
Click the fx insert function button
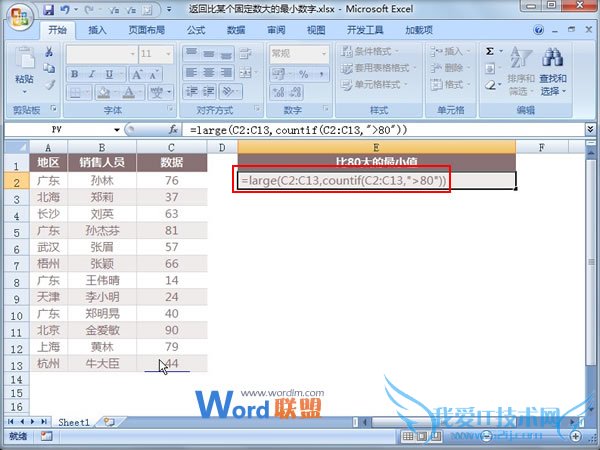click(x=173, y=130)
